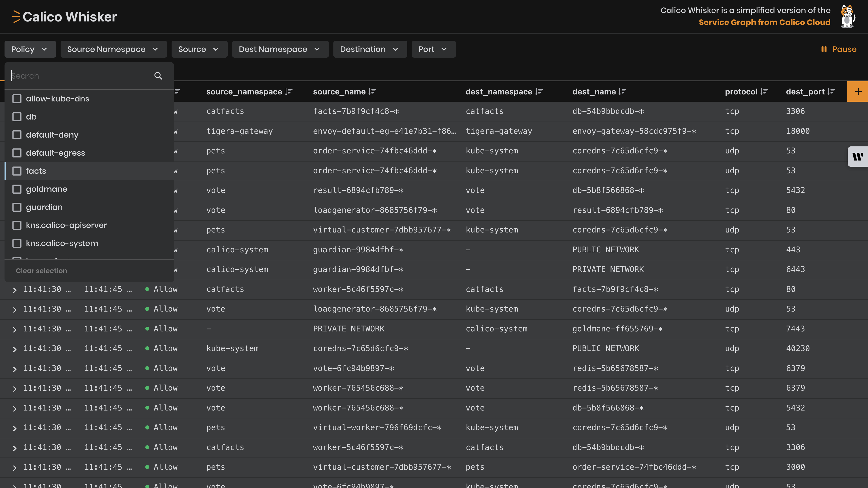Open the Source filter dropdown
868x488 pixels.
click(199, 49)
